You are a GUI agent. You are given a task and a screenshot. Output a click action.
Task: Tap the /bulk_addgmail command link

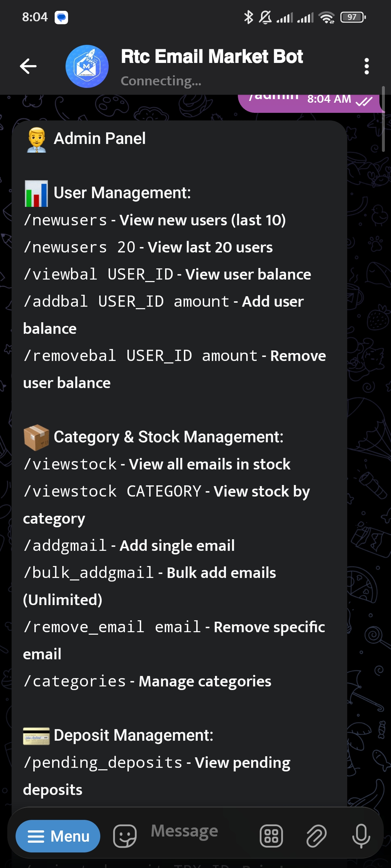click(89, 573)
